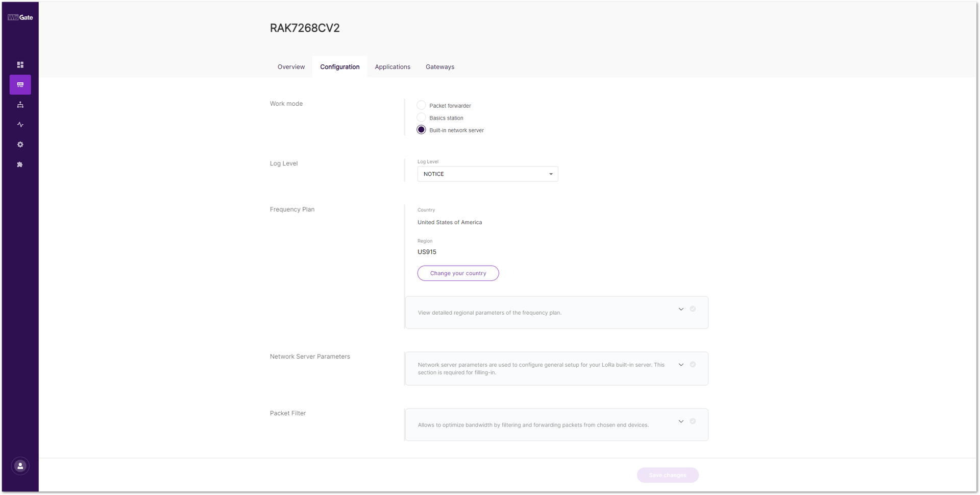Screen dimensions: 980x495
Task: Click the frequency plan status check icon
Action: click(x=693, y=309)
